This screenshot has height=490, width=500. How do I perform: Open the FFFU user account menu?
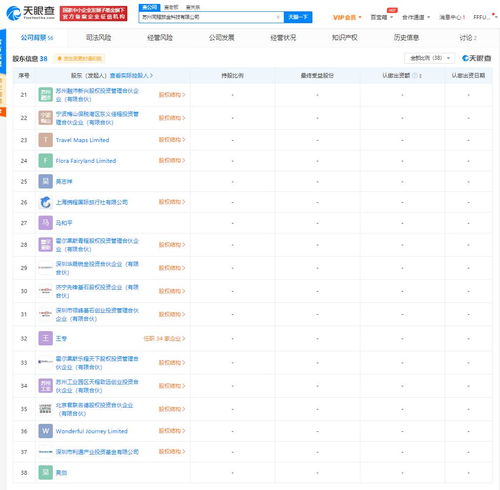(485, 17)
